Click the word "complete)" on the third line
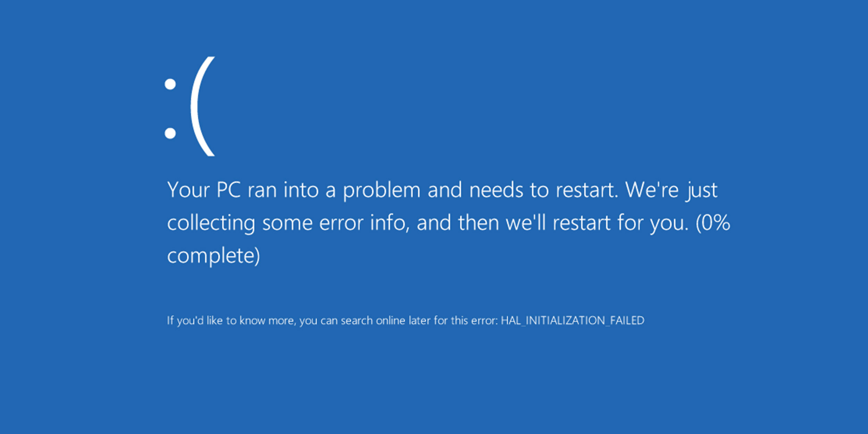Viewport: 868px width, 434px height. pos(214,256)
